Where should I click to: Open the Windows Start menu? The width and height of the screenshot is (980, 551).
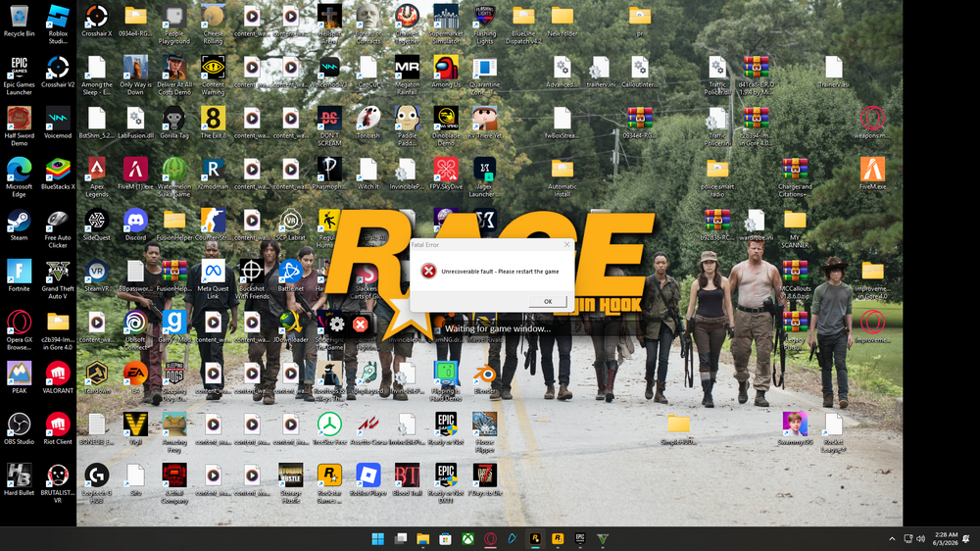[378, 539]
